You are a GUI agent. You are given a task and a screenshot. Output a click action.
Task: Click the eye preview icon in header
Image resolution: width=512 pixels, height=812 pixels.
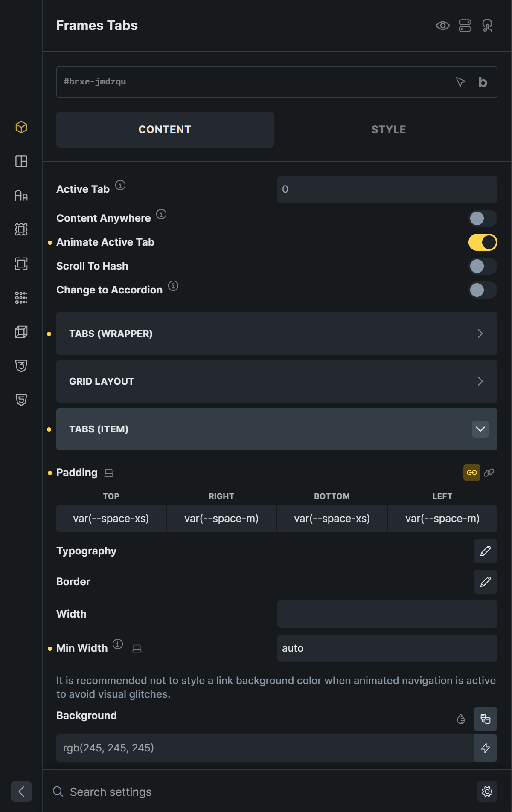(443, 26)
